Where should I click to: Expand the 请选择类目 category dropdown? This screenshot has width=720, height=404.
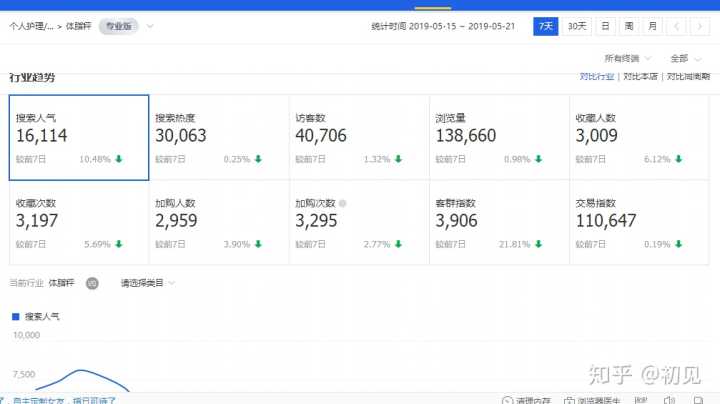[x=147, y=283]
